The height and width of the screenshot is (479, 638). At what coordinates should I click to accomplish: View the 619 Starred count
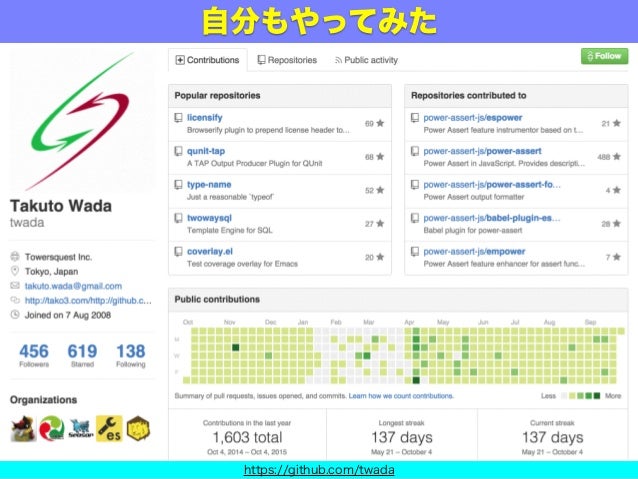(82, 355)
